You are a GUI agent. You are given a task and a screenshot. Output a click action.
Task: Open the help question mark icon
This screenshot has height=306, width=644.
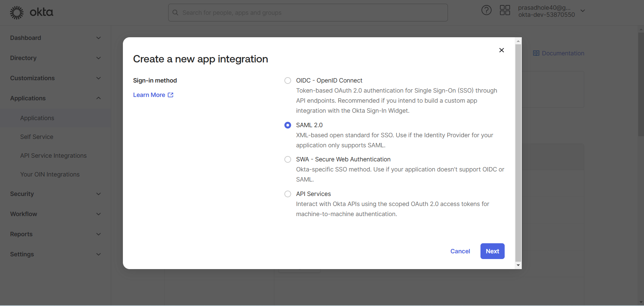click(x=486, y=10)
